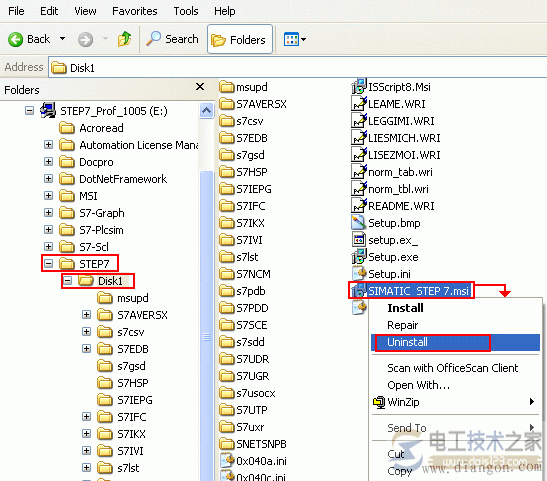Open the Search toolbar button

[172, 39]
